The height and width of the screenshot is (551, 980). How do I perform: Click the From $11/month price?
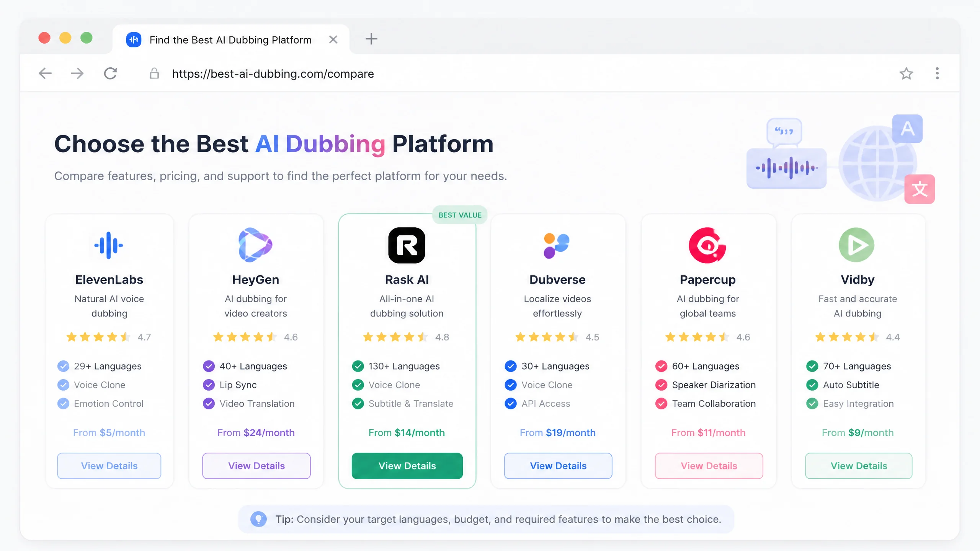point(709,433)
